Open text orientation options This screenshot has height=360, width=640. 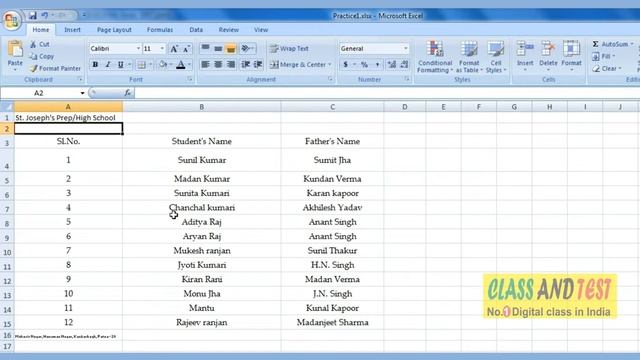tap(248, 49)
